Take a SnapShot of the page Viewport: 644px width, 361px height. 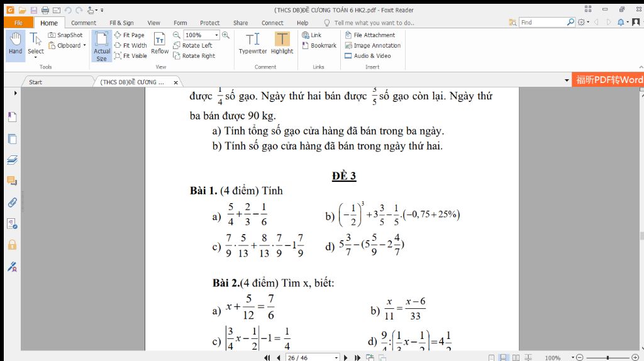point(65,35)
